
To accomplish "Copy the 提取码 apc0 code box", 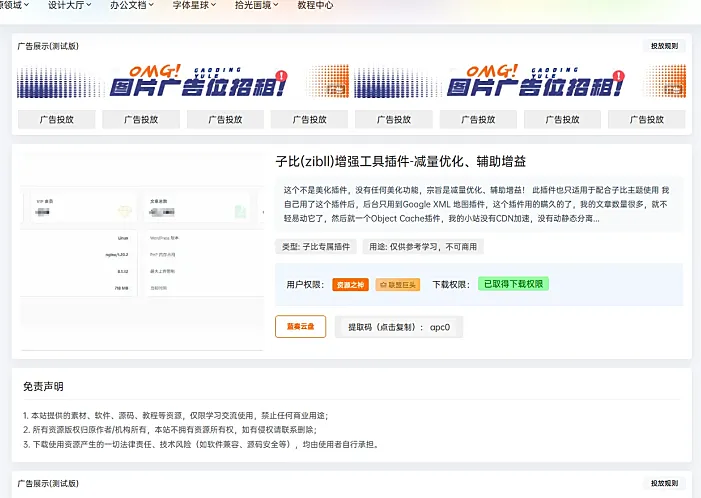I will [399, 327].
